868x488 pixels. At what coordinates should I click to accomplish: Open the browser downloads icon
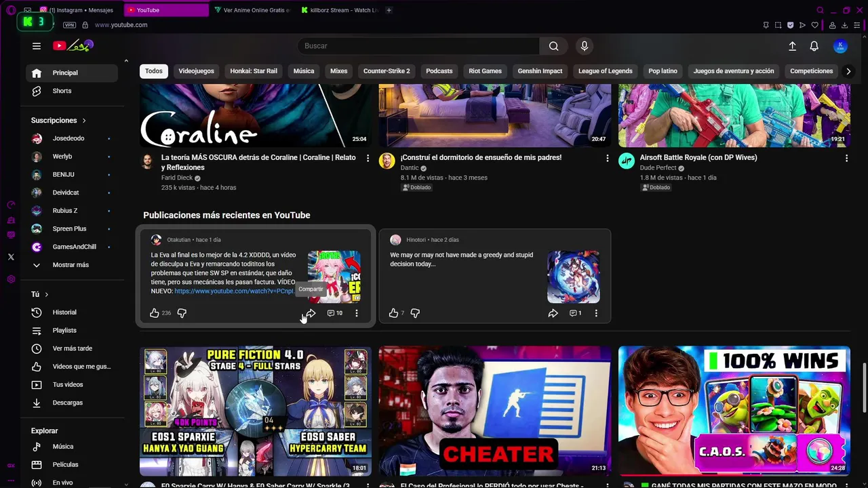(845, 25)
